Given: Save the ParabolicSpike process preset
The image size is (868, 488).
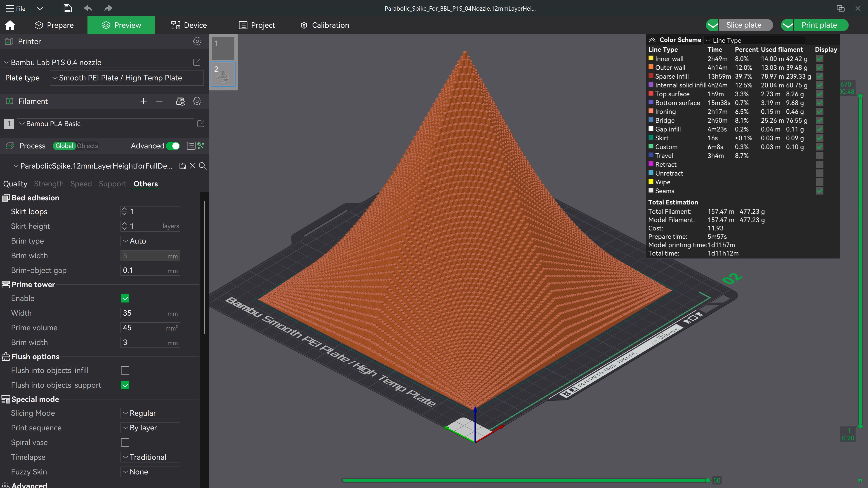Looking at the screenshot, I should (183, 166).
